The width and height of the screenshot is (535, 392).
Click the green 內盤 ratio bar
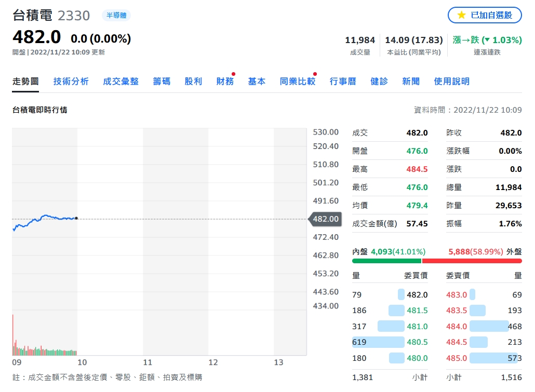(386, 261)
